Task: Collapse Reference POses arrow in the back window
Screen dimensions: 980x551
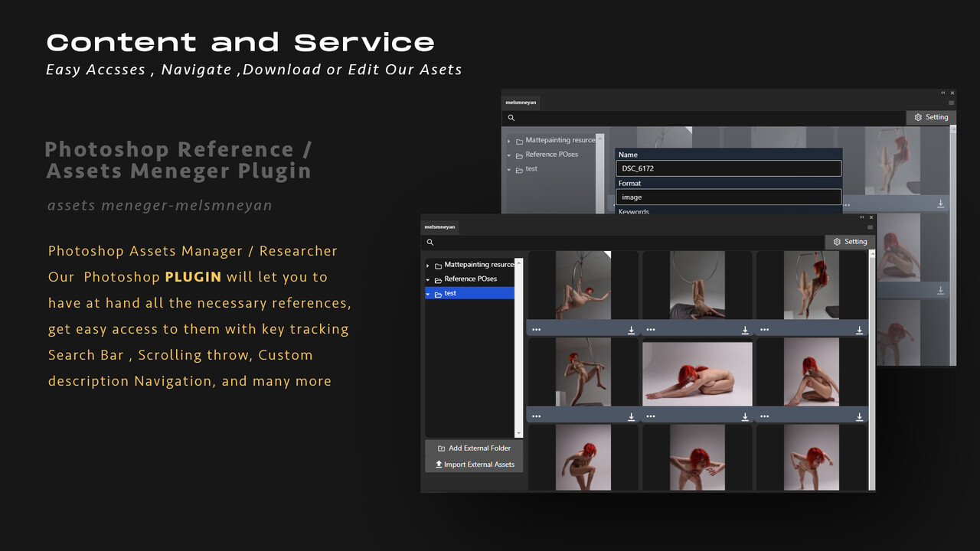Action: click(x=509, y=155)
